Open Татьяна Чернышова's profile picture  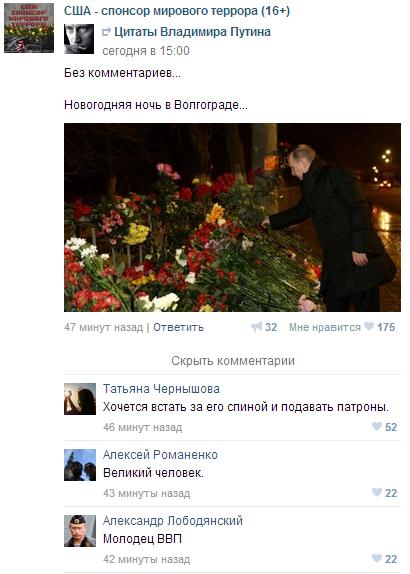coord(80,399)
